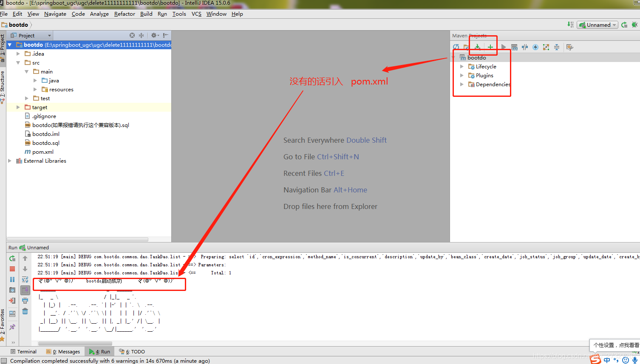Rerun the Unnamed run configuration
640x364 pixels.
(x=12, y=258)
